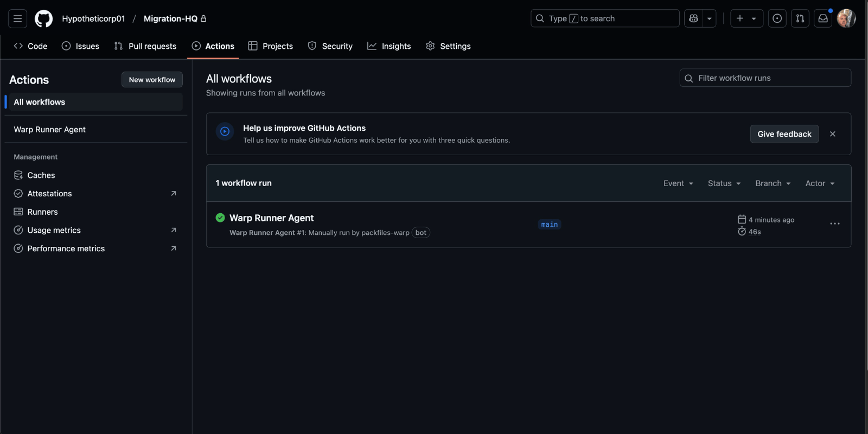Click Hypotheticorp01 organization link

coord(93,18)
